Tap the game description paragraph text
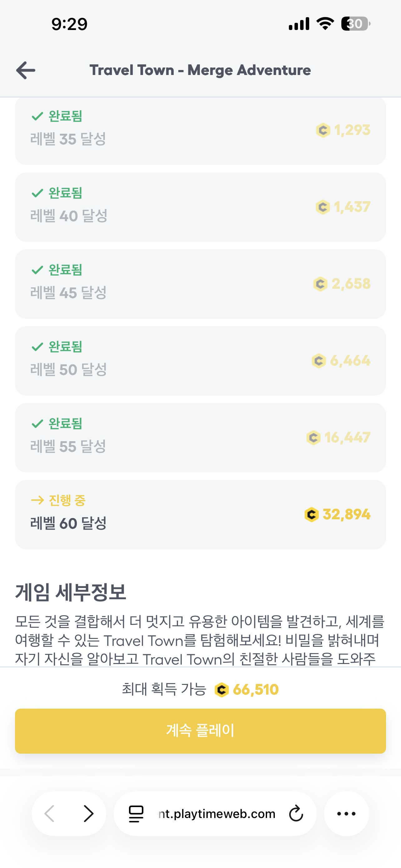This screenshot has height=868, width=401. 200,640
